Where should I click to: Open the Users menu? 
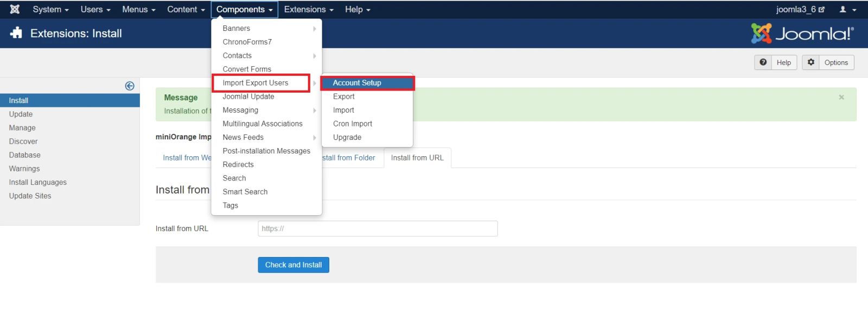point(95,9)
